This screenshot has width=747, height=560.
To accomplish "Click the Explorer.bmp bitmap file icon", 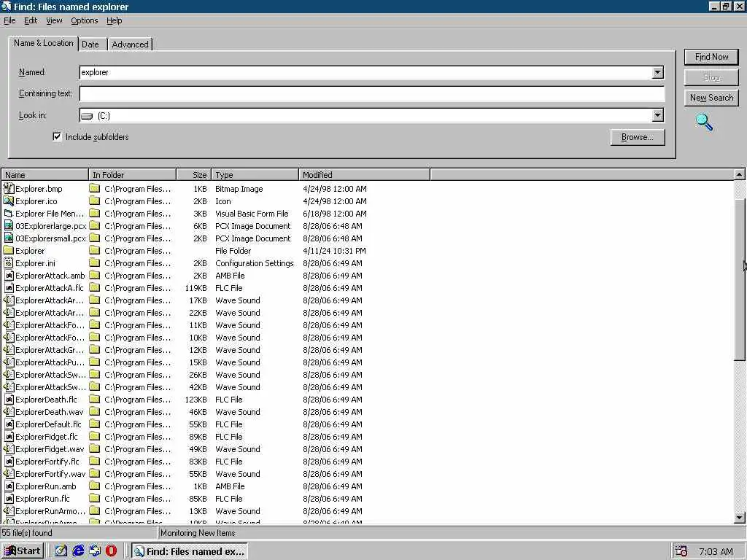I will pos(9,189).
